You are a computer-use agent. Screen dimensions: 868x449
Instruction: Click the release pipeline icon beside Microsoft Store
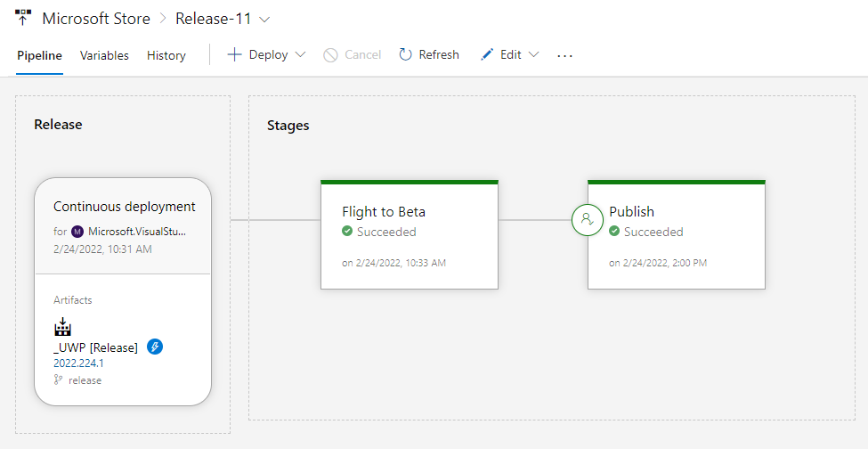(x=22, y=18)
